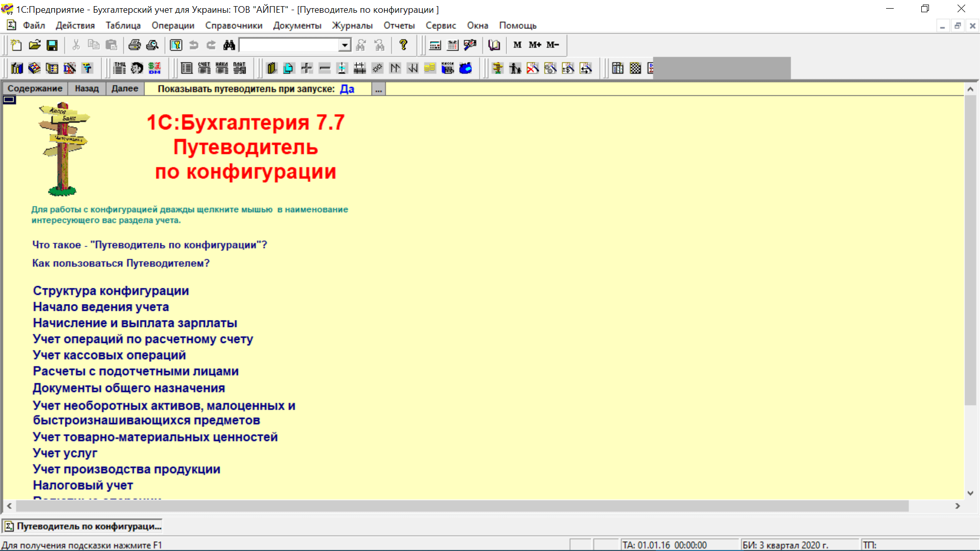Toggle the Да startup guide value

[x=347, y=89]
